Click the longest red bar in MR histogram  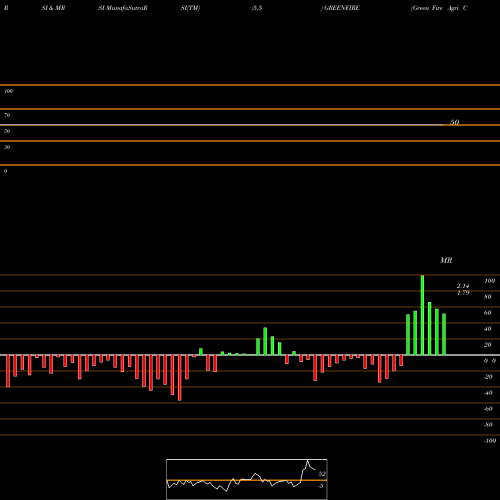(x=180, y=378)
